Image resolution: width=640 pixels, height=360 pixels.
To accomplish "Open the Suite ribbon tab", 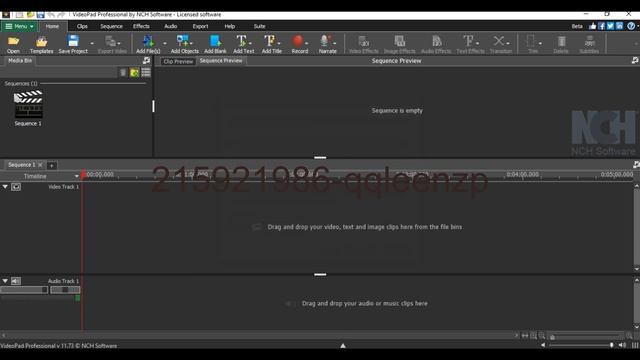I will point(260,26).
